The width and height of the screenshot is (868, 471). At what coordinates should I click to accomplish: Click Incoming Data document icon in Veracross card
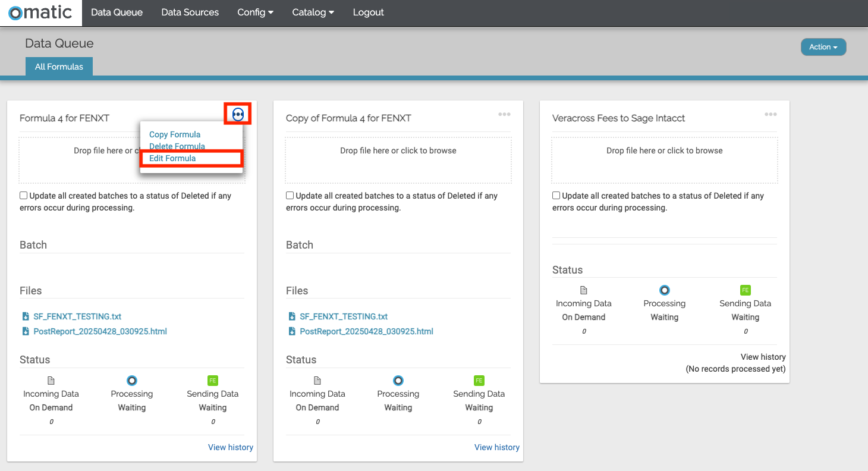coord(583,290)
